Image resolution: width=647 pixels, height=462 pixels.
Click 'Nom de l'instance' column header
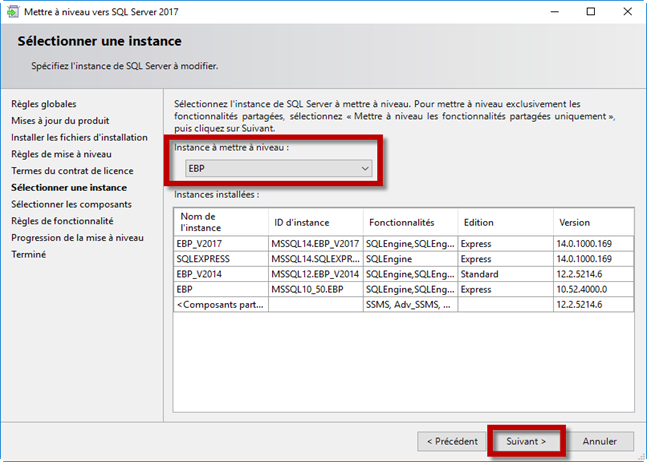pos(221,222)
